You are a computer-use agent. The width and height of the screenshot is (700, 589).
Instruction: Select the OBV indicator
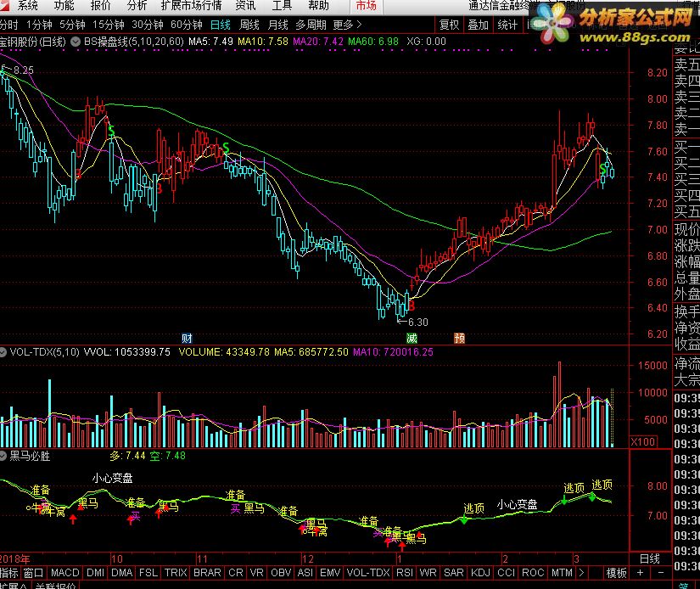point(281,573)
